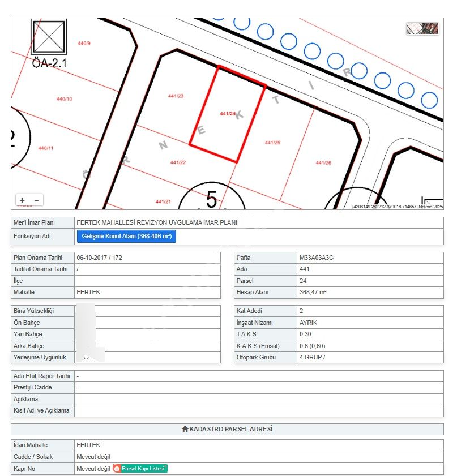This screenshot has height=476, width=457.
Task: Click the Netcad 2025 coordinates attribution text
Action: click(397, 207)
